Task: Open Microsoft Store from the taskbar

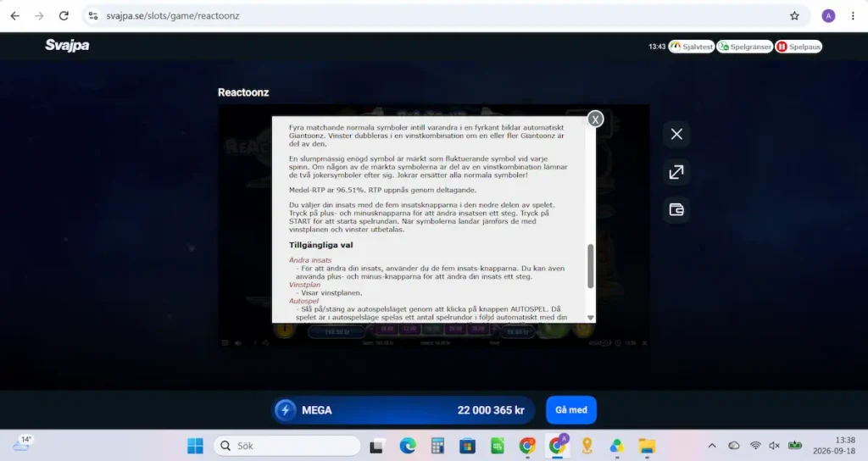Action: click(467, 446)
